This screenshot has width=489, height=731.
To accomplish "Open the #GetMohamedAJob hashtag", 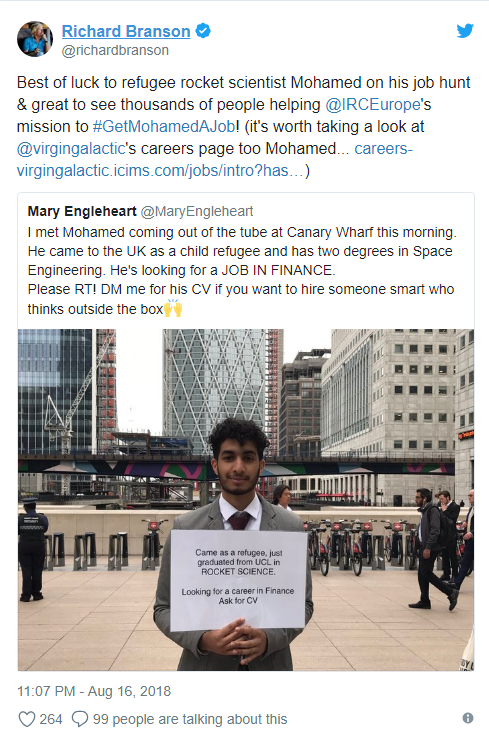I will click(164, 126).
